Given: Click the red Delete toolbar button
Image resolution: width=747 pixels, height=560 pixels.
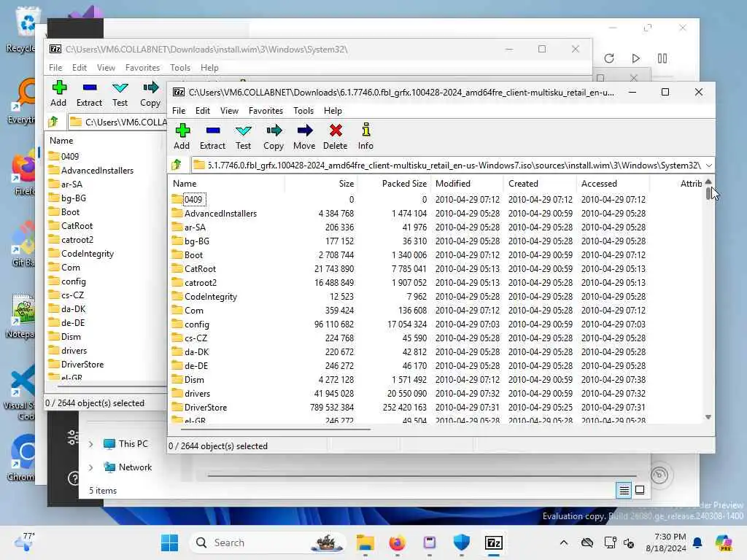Looking at the screenshot, I should 336,136.
